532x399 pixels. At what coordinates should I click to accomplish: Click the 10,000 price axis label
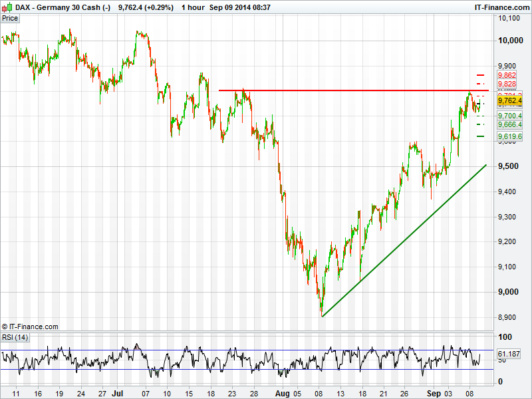point(509,41)
